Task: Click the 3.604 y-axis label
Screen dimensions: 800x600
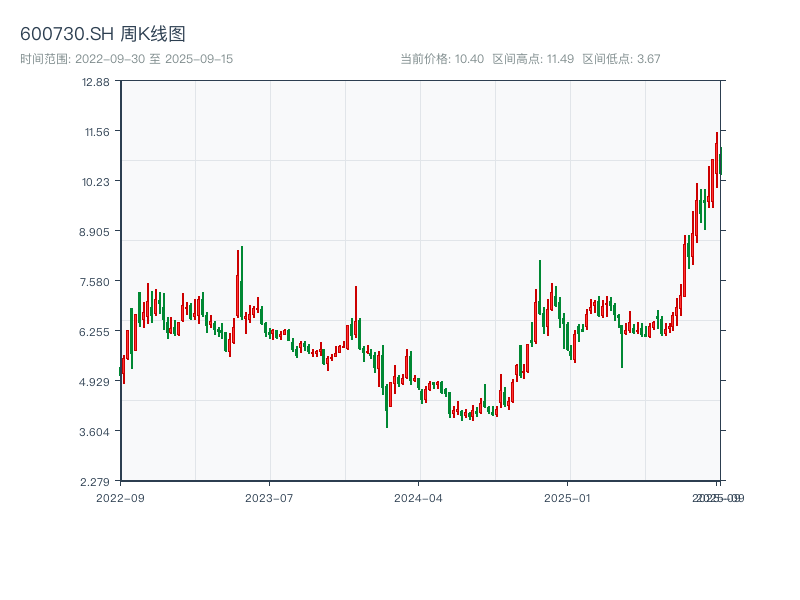Action: pyautogui.click(x=94, y=432)
